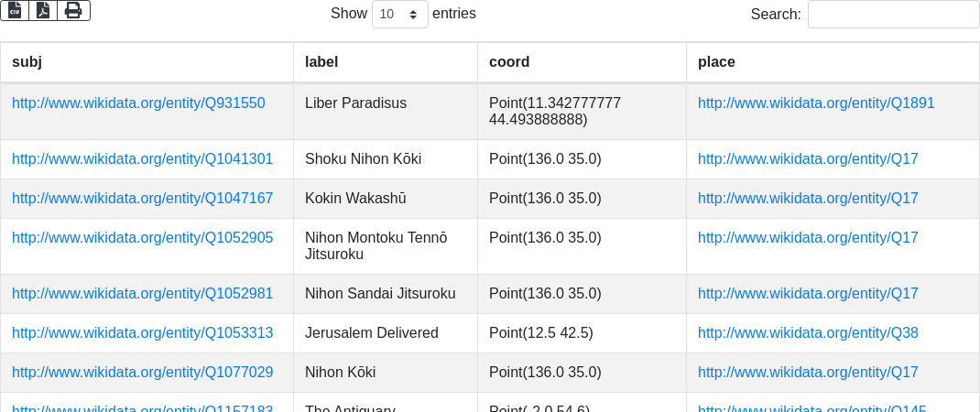980x412 pixels.
Task: Open the Q1052981 entity link
Action: (143, 294)
